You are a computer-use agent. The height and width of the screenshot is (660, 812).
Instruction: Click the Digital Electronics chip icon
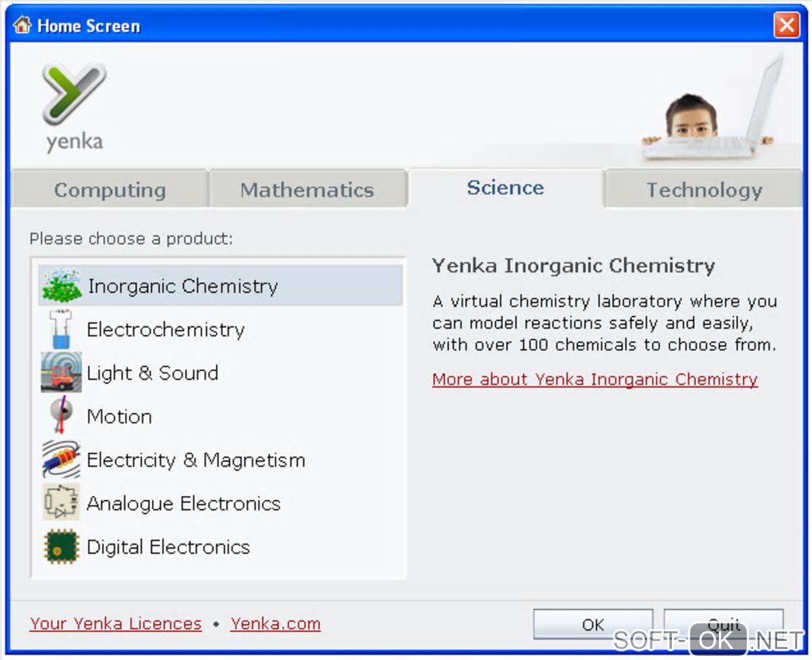61,546
